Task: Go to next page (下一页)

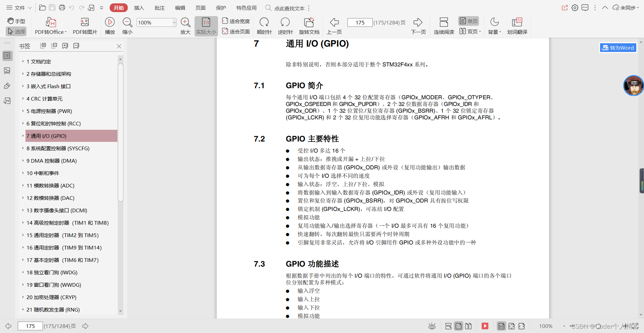Action: [x=418, y=26]
